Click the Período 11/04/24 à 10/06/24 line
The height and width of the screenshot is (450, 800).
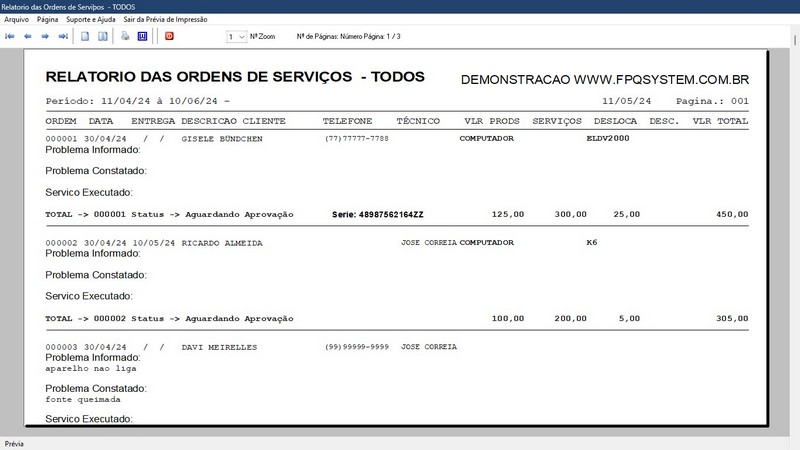click(137, 101)
